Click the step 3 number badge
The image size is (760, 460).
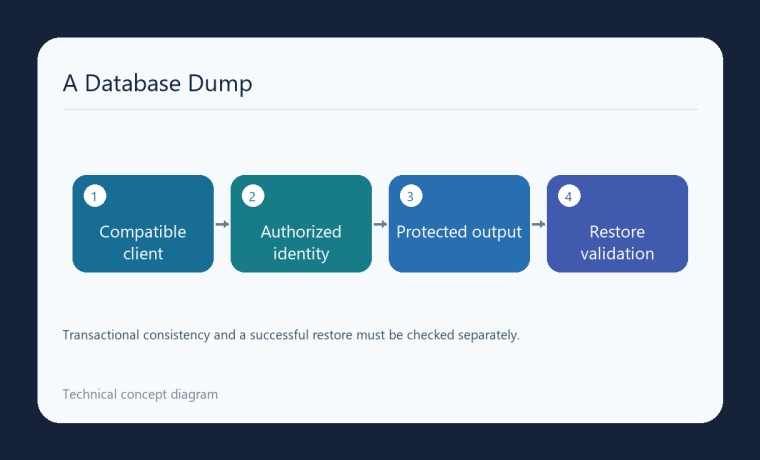411,196
